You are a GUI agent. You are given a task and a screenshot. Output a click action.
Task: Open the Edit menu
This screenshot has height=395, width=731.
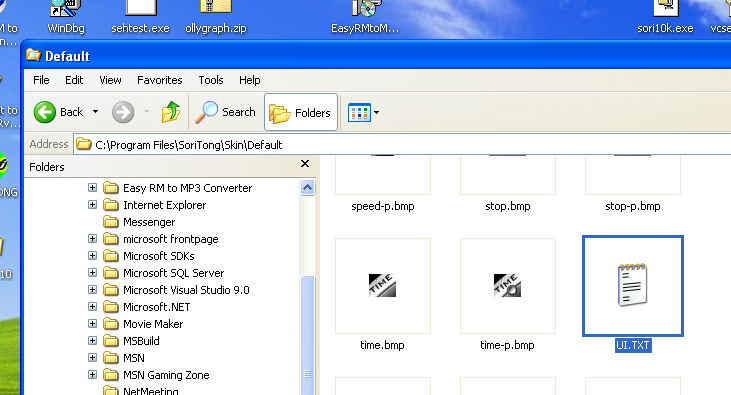pyautogui.click(x=74, y=80)
